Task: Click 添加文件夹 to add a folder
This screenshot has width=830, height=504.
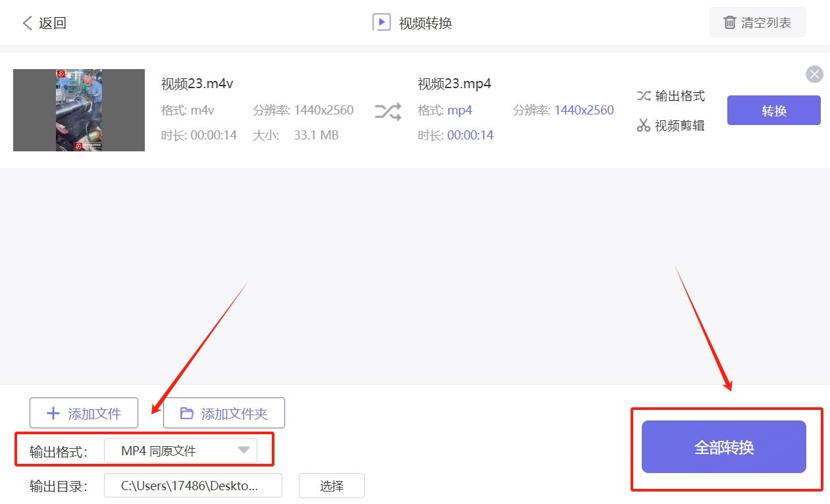Action: pyautogui.click(x=224, y=413)
